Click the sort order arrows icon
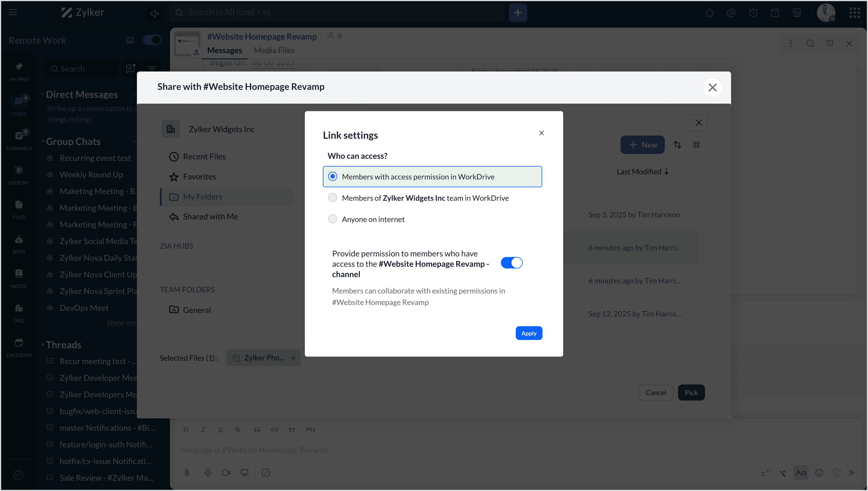The height and width of the screenshot is (491, 868). pyautogui.click(x=677, y=145)
